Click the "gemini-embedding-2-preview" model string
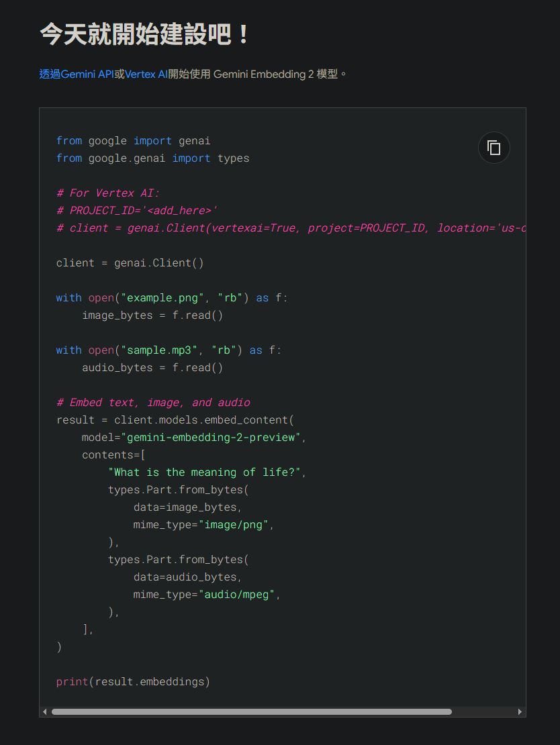 211,438
